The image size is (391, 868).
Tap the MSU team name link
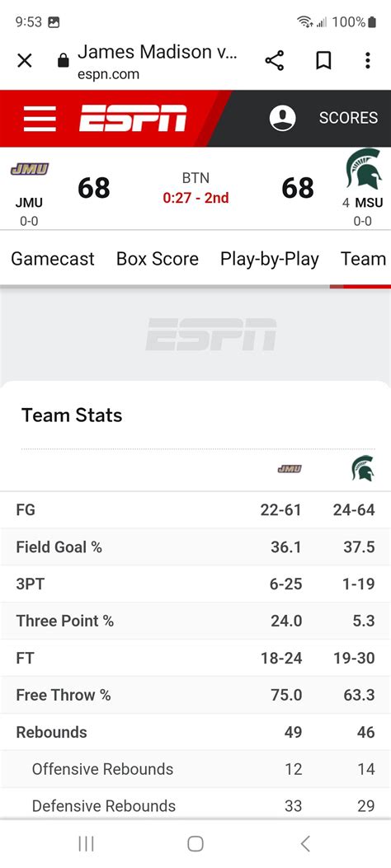point(369,203)
